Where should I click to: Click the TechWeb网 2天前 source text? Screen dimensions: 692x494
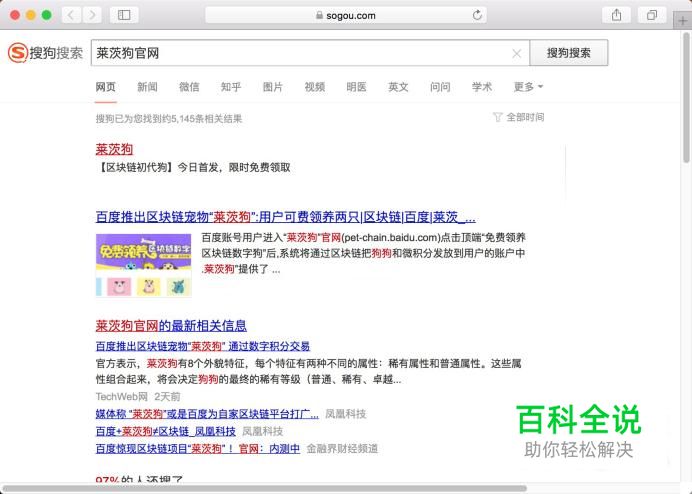click(138, 397)
